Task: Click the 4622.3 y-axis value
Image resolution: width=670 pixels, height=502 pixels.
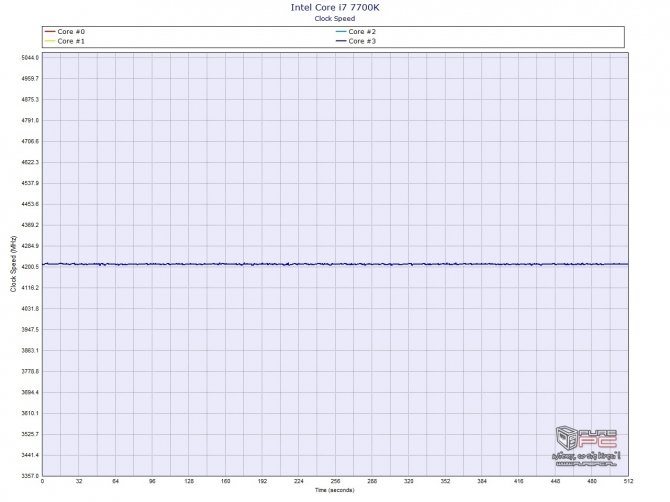Action: (30, 162)
